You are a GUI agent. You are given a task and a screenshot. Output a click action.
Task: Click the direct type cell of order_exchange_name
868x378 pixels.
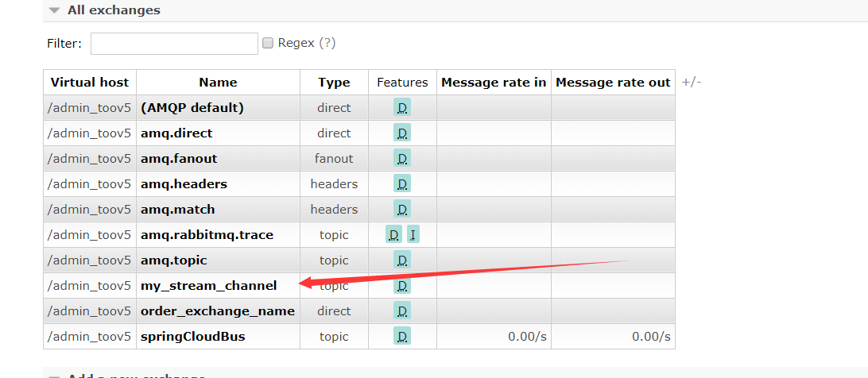(334, 311)
